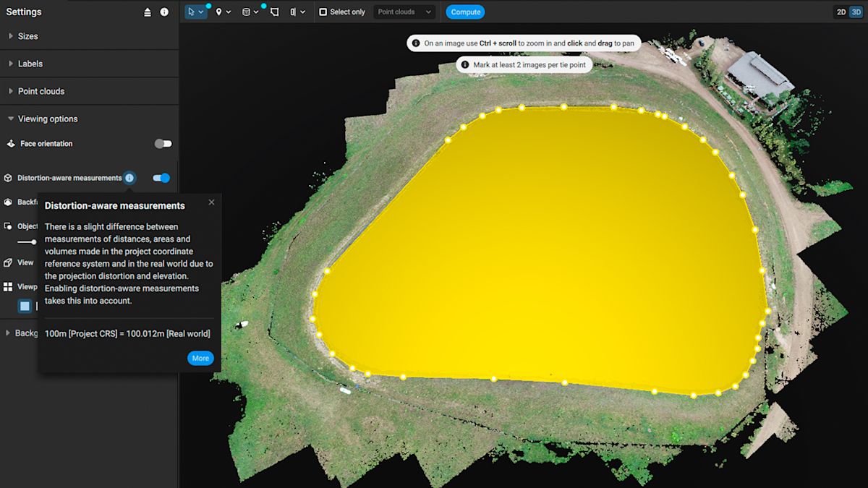
Task: Enable the Face orientation toggle
Action: coord(163,144)
